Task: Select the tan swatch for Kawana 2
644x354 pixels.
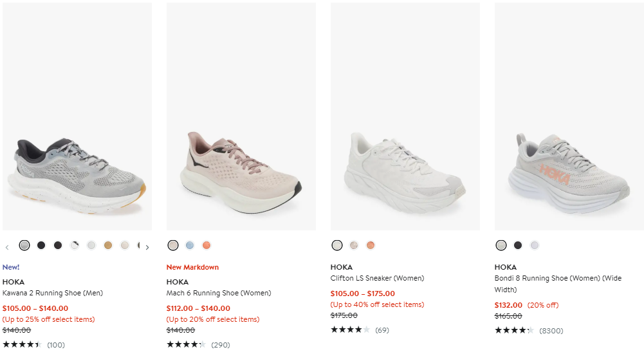Action: click(108, 245)
